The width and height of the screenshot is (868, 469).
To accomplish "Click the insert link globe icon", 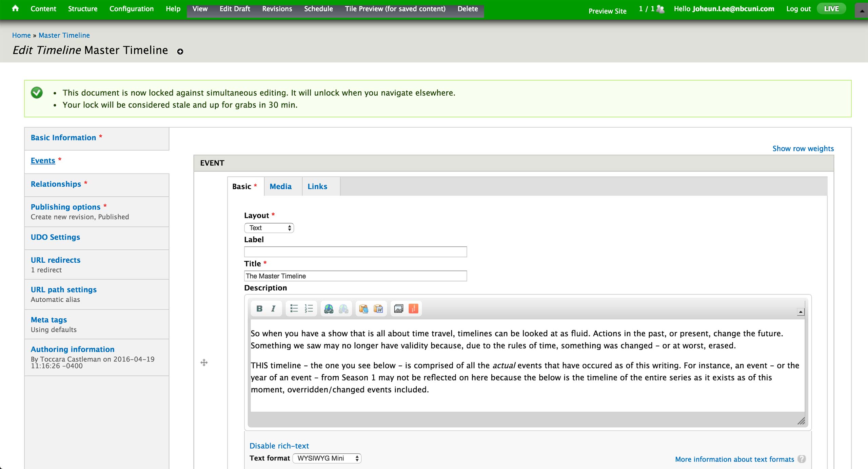I will pos(329,308).
